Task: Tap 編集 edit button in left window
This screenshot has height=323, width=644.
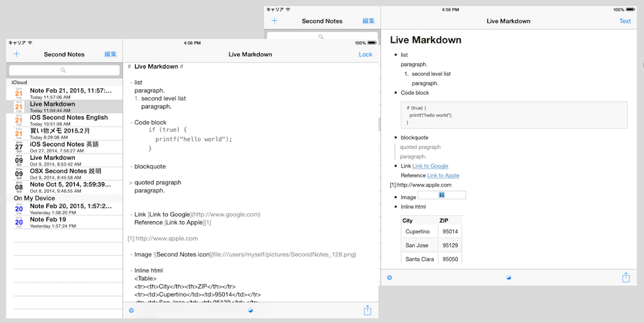Action: pos(111,54)
